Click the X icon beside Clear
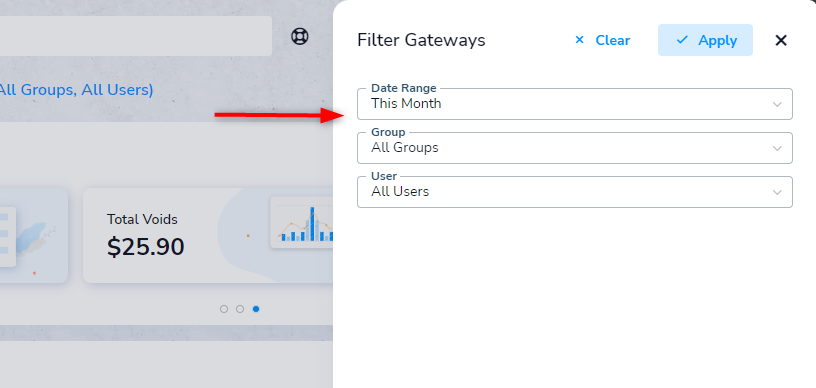The image size is (816, 388). [579, 40]
